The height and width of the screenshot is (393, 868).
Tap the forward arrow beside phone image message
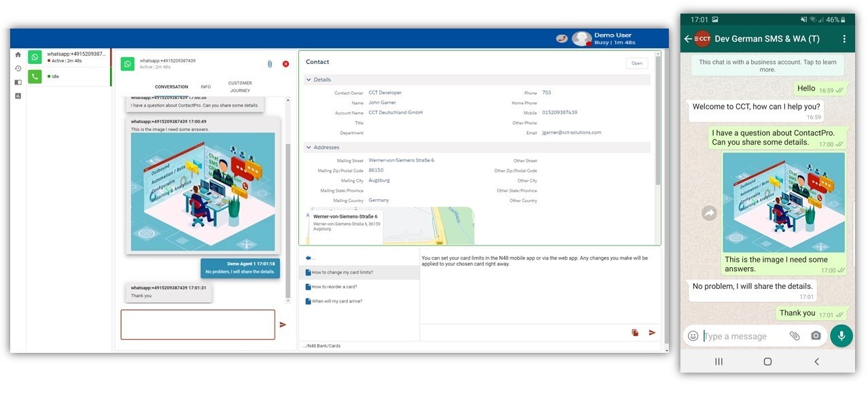click(709, 213)
